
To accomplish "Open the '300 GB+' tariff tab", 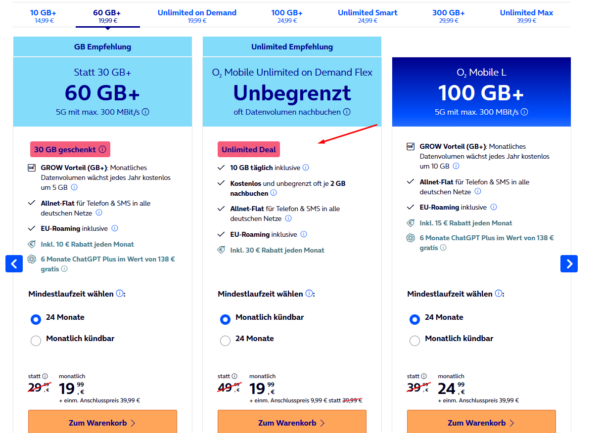I will pyautogui.click(x=449, y=15).
